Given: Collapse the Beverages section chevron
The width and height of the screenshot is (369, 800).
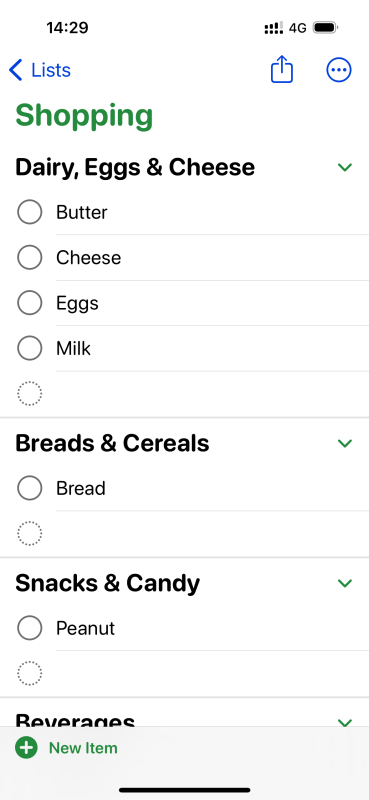Looking at the screenshot, I should 346,722.
